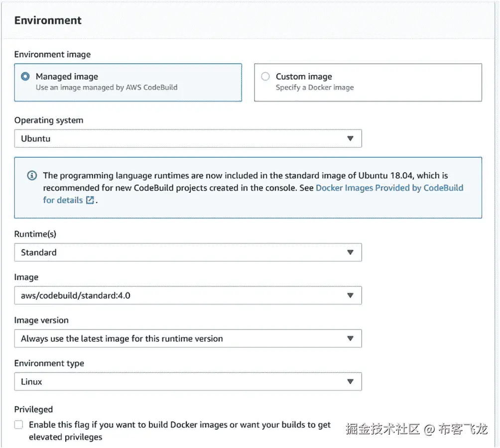The width and height of the screenshot is (500, 448).
Task: Select the Managed image radio button
Action: (x=25, y=77)
